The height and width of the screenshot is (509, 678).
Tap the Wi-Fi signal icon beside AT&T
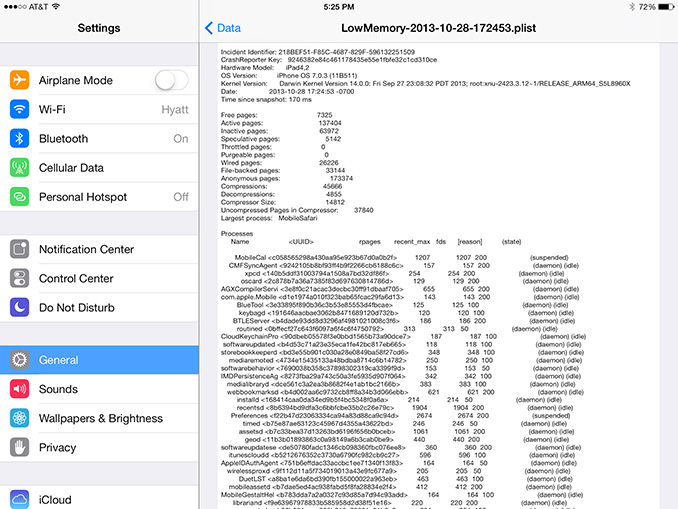tap(55, 6)
